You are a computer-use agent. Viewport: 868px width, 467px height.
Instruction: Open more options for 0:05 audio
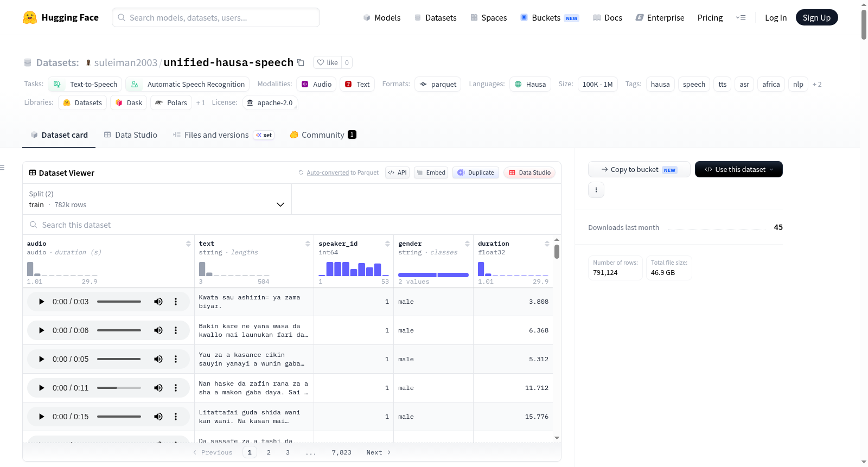click(176, 359)
